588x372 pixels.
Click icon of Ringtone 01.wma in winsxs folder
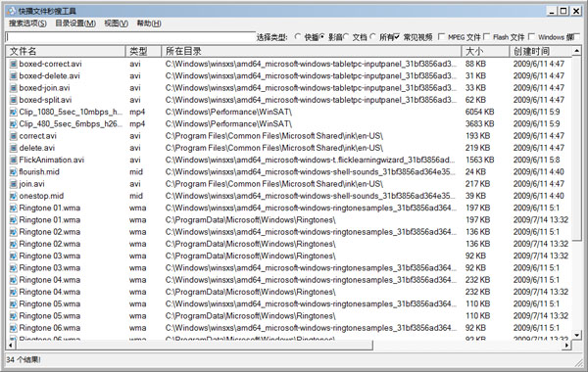tap(14, 208)
